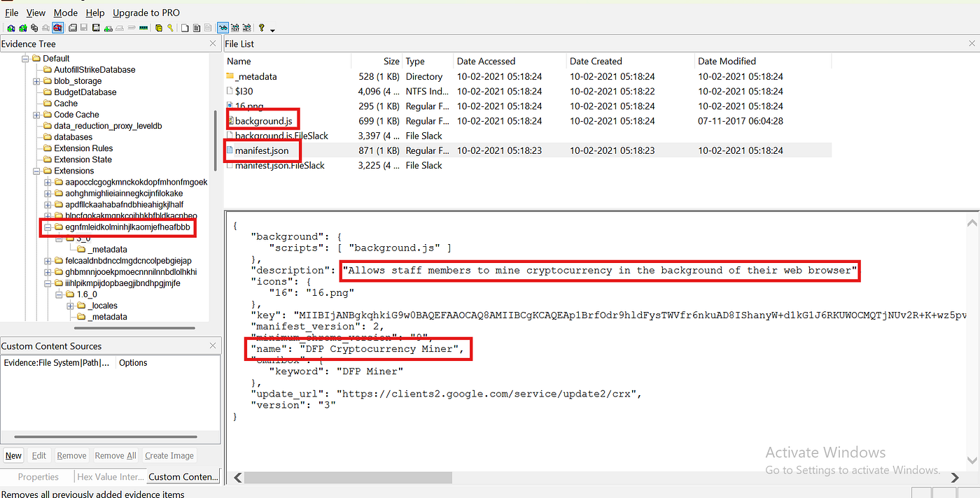Image resolution: width=980 pixels, height=498 pixels.
Task: Click the Create Custom Content Image icon
Action: click(x=119, y=28)
